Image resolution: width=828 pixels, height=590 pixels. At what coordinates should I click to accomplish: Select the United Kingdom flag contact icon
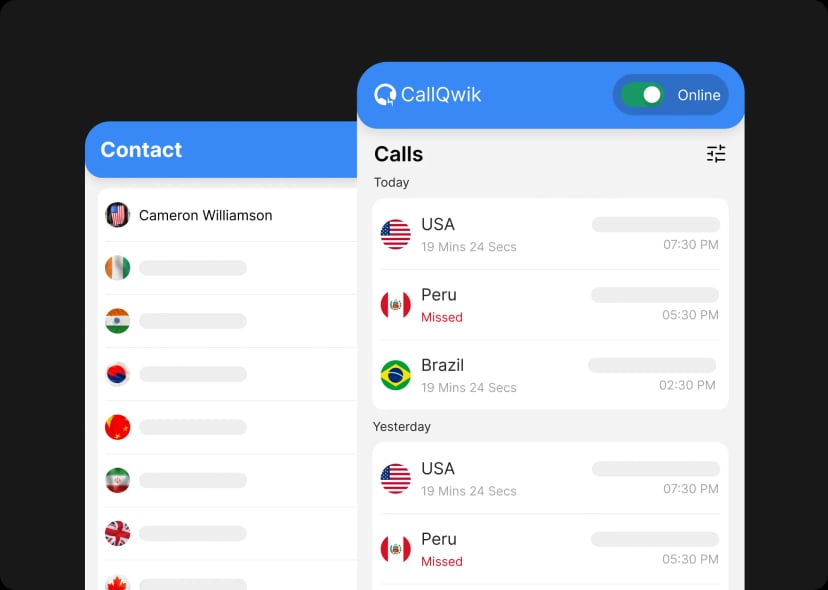117,533
